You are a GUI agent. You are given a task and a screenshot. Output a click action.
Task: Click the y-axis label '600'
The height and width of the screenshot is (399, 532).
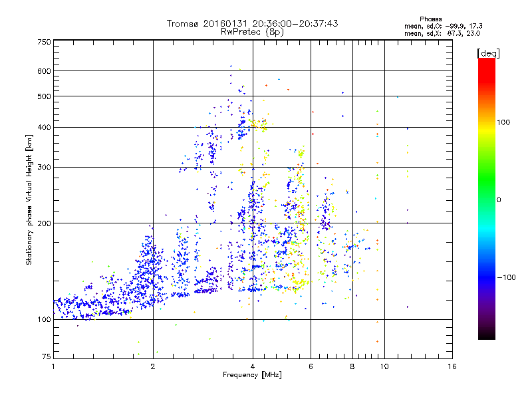(44, 71)
